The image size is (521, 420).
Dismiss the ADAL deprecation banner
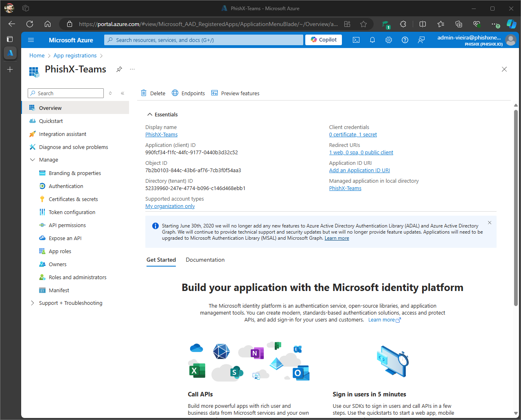490,223
